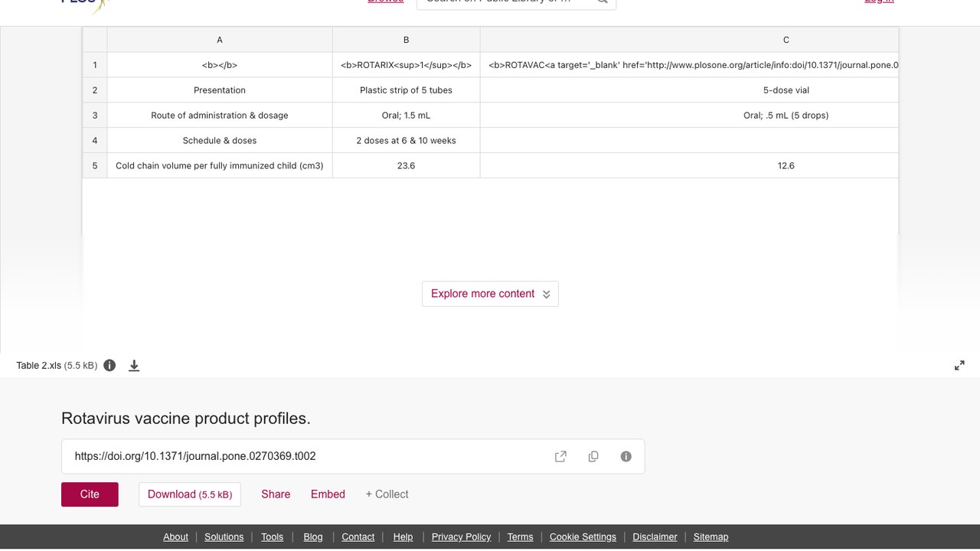Click the info icon beside Table 2.xls
Viewport: 980px width, 551px height.
(x=109, y=365)
